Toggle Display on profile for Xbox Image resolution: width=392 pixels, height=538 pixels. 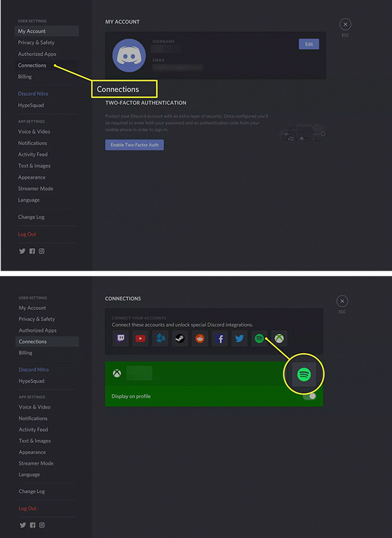click(x=310, y=396)
